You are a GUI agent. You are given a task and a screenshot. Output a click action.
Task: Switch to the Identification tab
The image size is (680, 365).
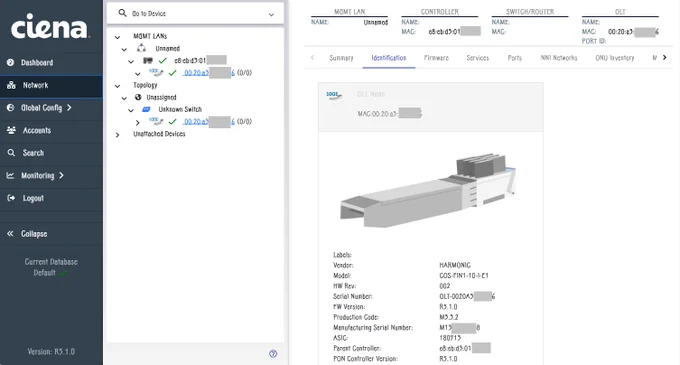pos(389,58)
